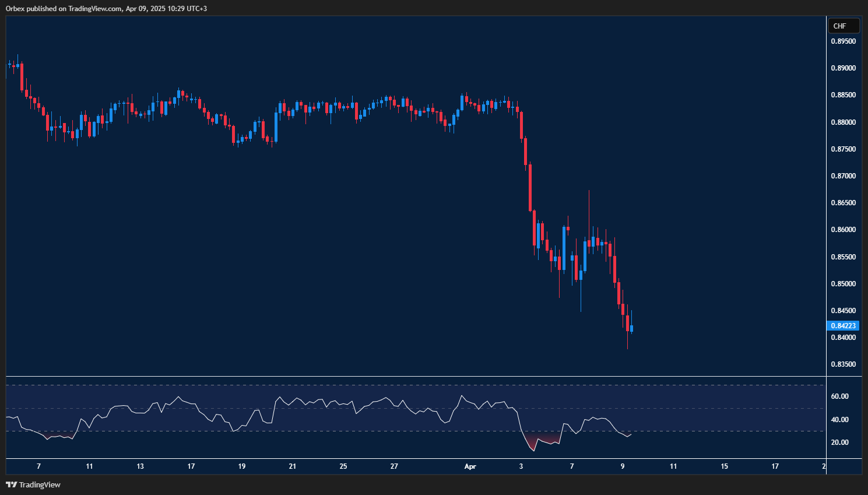The image size is (868, 495).
Task: Select the Apr label on the time axis
Action: click(470, 466)
